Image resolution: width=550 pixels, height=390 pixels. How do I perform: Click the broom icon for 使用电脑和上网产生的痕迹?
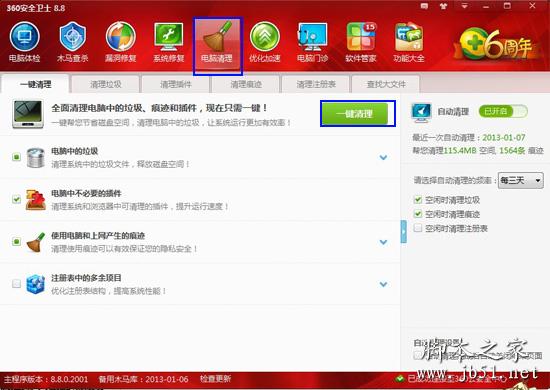pyautogui.click(x=36, y=242)
